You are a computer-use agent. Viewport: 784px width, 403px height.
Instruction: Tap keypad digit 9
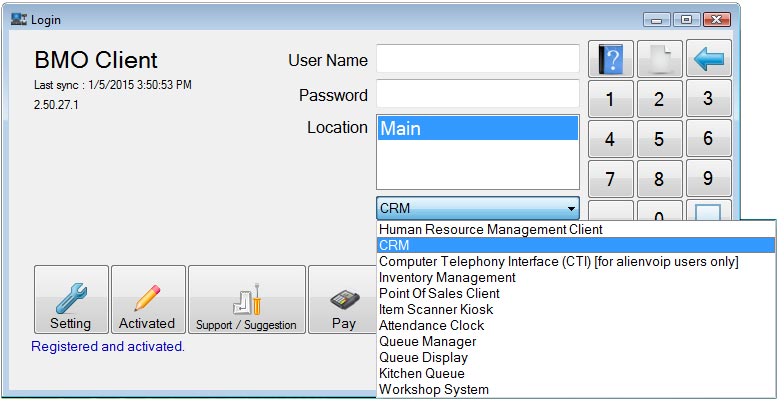(x=708, y=178)
